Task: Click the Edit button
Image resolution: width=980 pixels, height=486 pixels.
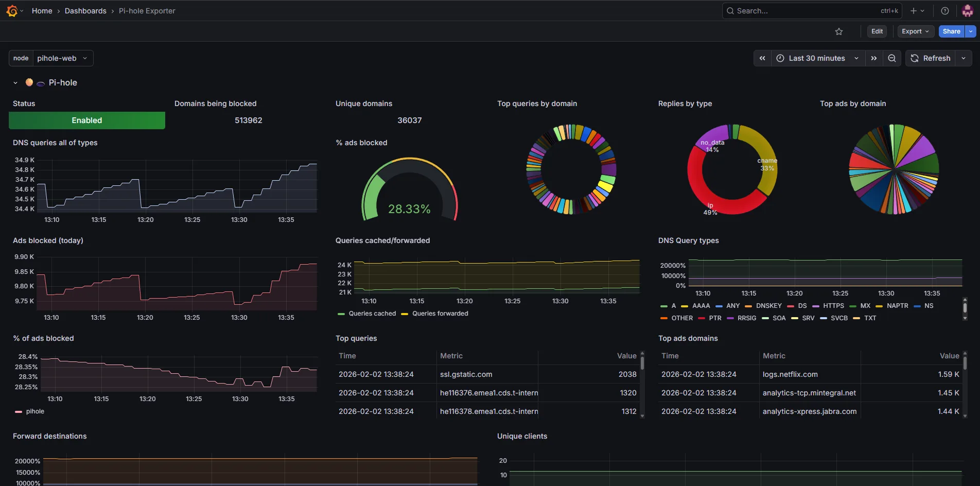Action: tap(877, 31)
